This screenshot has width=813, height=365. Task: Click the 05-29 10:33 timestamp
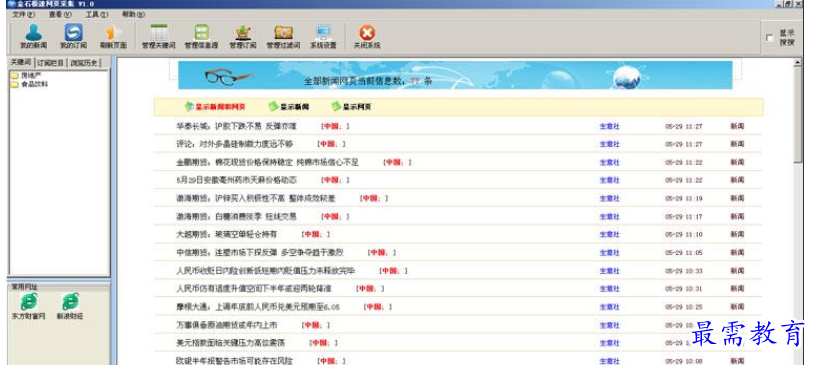tap(683, 271)
